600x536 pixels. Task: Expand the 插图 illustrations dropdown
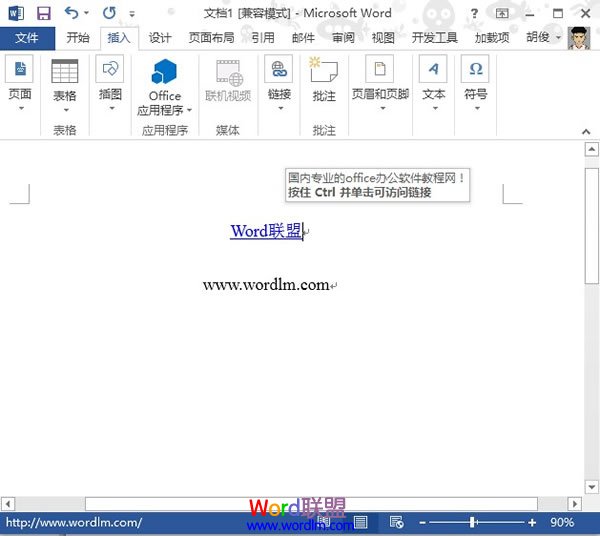(x=110, y=108)
